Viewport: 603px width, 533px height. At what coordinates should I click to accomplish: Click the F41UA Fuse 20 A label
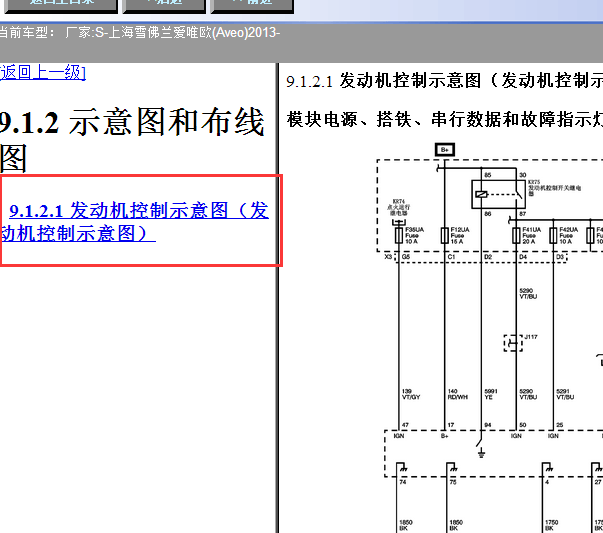point(531,235)
